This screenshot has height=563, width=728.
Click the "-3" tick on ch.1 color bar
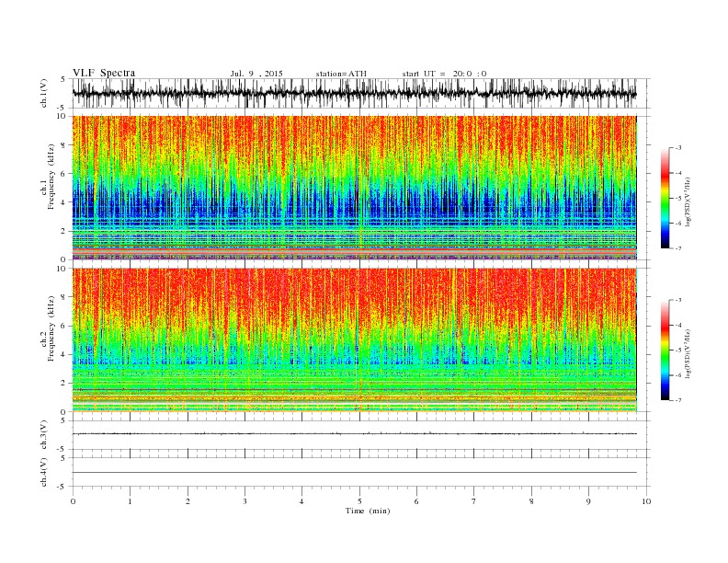[x=677, y=148]
